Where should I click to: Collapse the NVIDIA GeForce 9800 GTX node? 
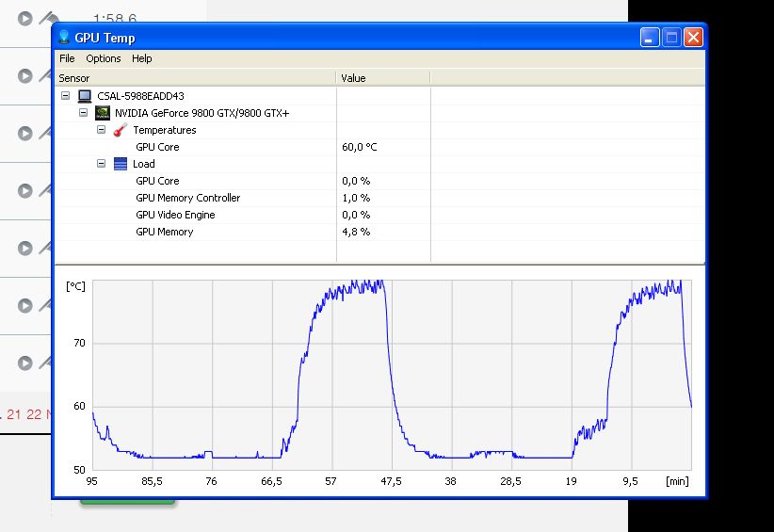83,113
